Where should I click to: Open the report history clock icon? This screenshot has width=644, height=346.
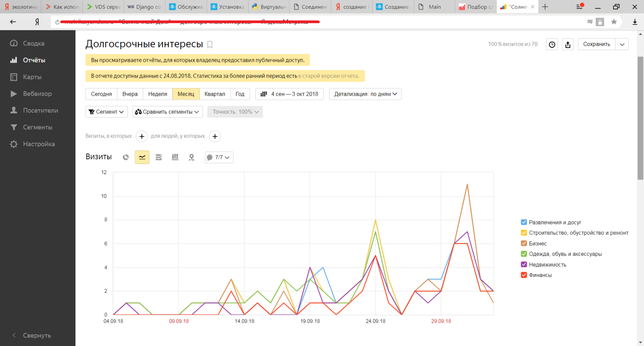tap(552, 44)
